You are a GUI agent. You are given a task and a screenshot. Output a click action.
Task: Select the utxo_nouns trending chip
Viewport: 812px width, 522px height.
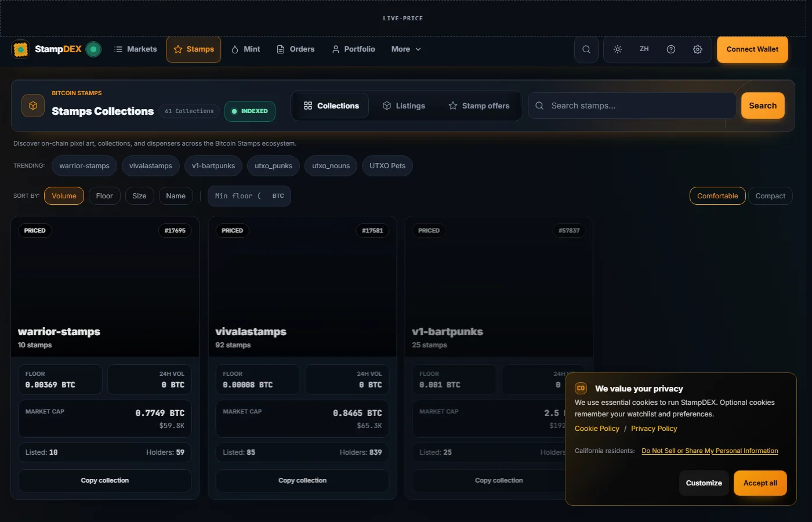click(331, 166)
